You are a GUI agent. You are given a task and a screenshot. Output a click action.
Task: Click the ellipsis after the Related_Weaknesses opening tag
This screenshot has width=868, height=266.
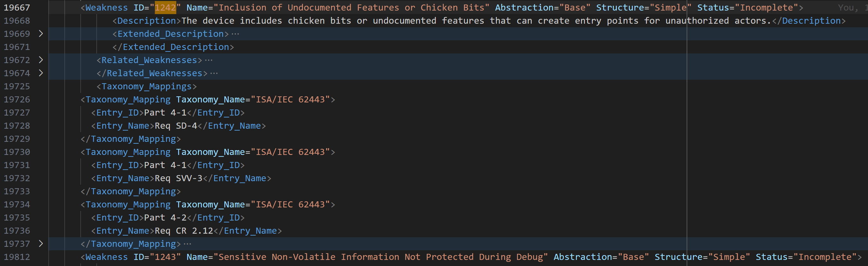pyautogui.click(x=209, y=60)
